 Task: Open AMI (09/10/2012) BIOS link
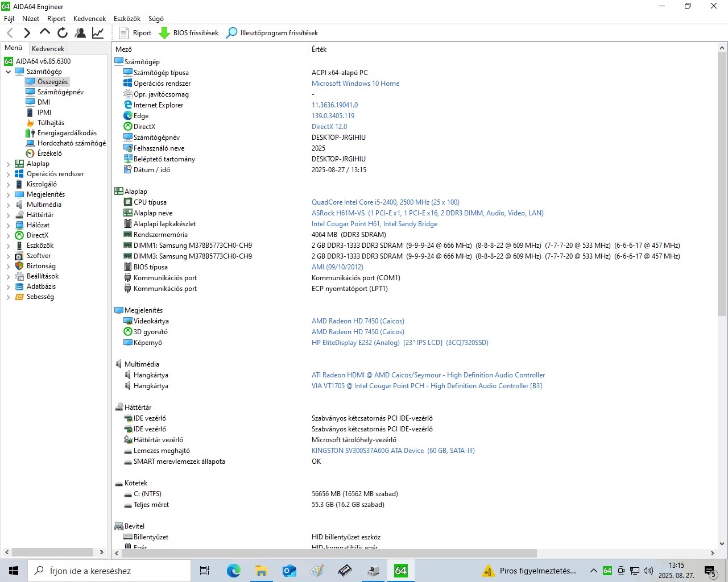[337, 267]
